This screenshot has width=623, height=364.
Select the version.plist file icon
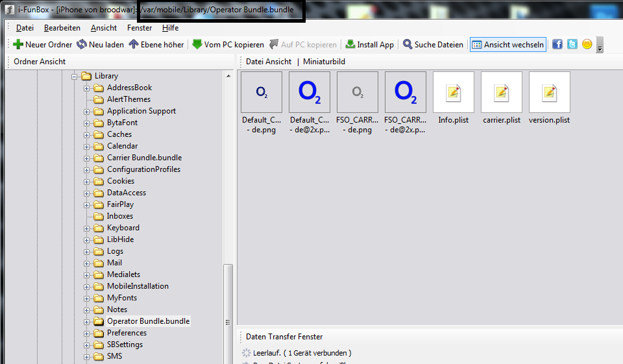tap(550, 92)
